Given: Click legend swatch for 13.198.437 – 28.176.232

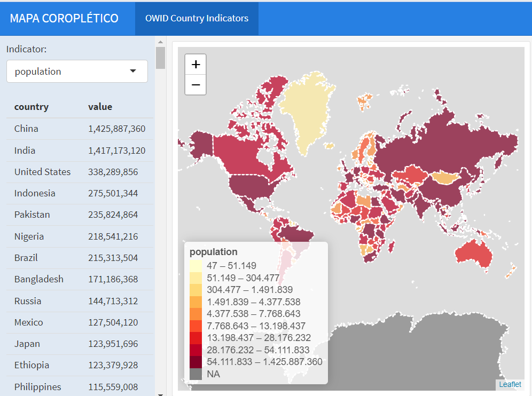Looking at the screenshot, I should tap(196, 338).
